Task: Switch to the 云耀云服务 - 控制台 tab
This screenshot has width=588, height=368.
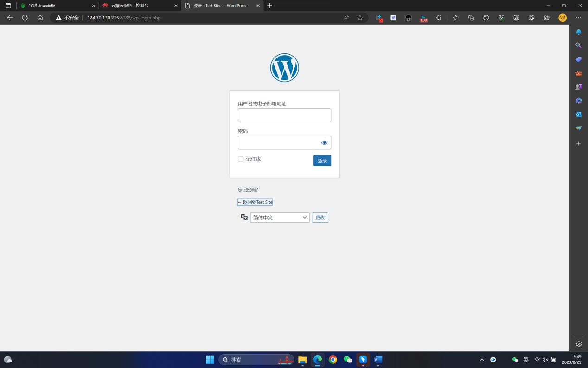Action: tap(139, 6)
